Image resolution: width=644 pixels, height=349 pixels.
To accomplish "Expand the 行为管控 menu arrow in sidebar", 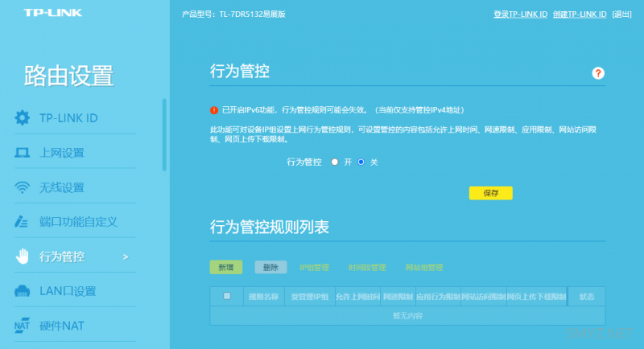I will (125, 257).
